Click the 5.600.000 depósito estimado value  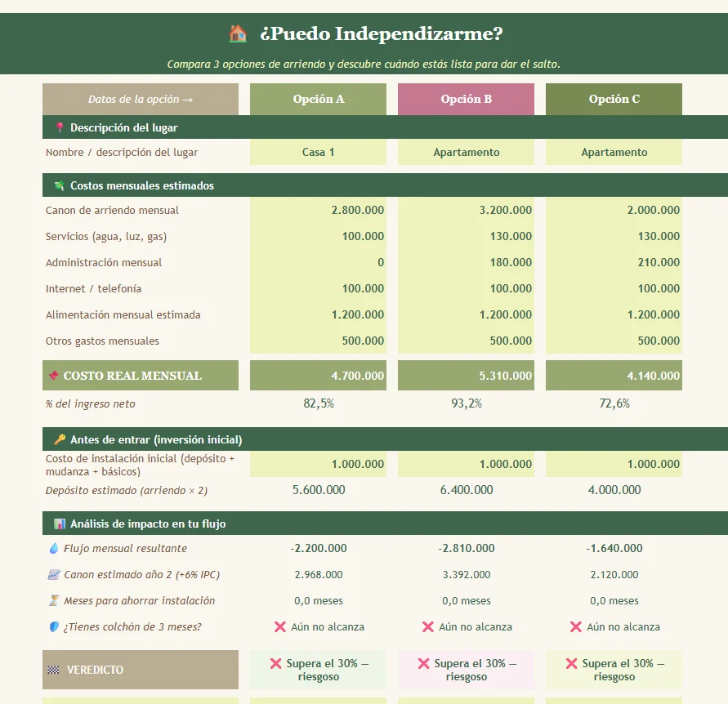319,489
